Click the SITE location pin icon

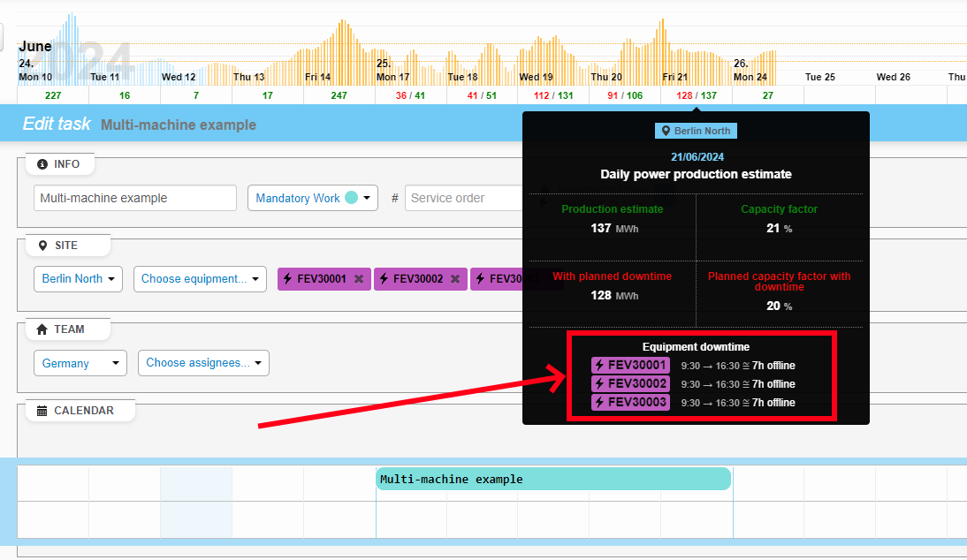(x=42, y=245)
